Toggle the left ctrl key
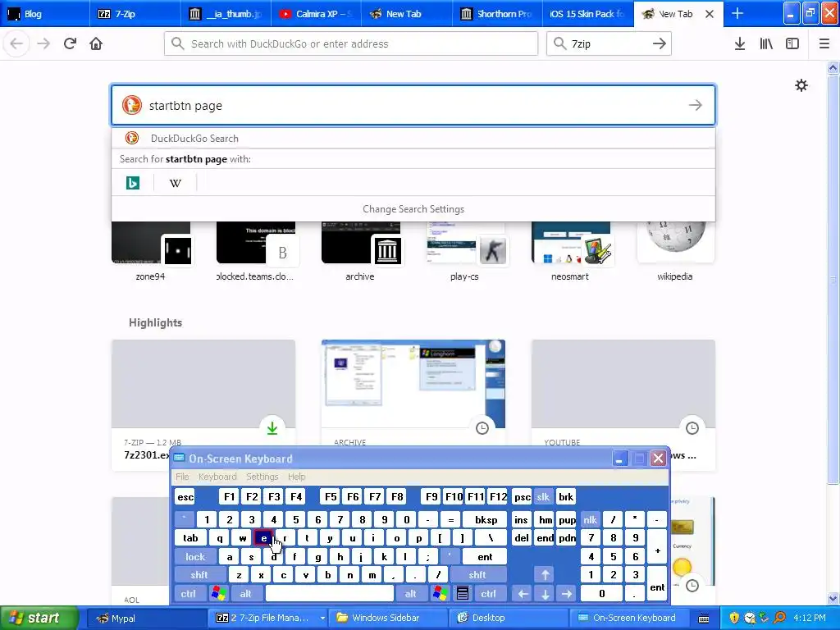The height and width of the screenshot is (630, 840). click(x=189, y=594)
